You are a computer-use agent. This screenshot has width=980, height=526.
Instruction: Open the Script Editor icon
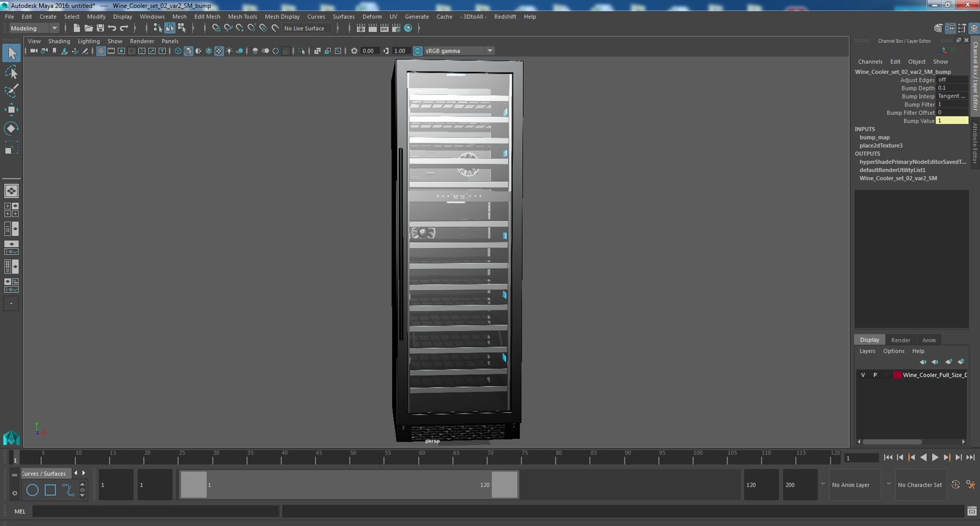click(972, 511)
